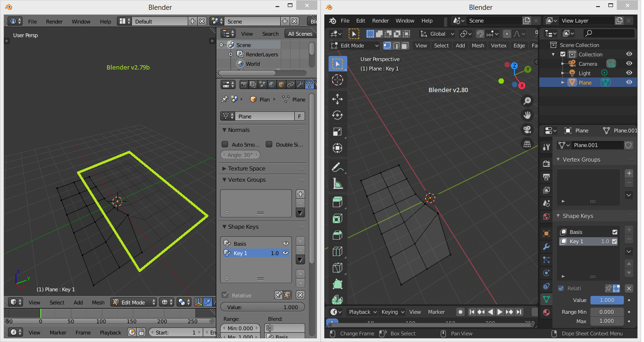Add a vertex group in 2.80 properties
The height and width of the screenshot is (342, 644).
(629, 173)
